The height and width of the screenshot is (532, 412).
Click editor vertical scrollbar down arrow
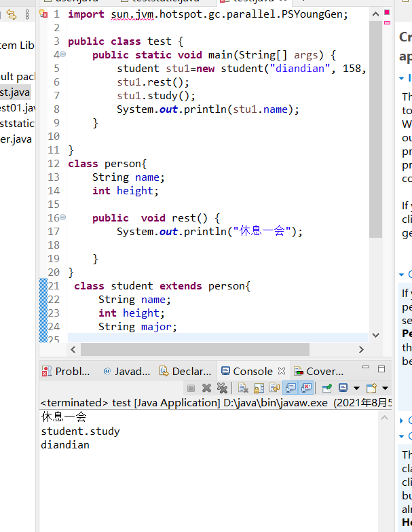coord(375,335)
